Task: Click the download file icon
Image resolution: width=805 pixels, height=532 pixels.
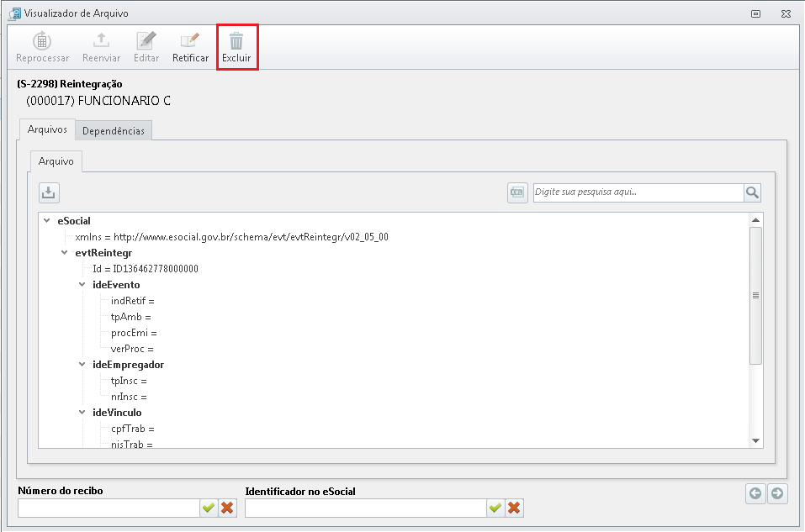Action: pyautogui.click(x=49, y=193)
